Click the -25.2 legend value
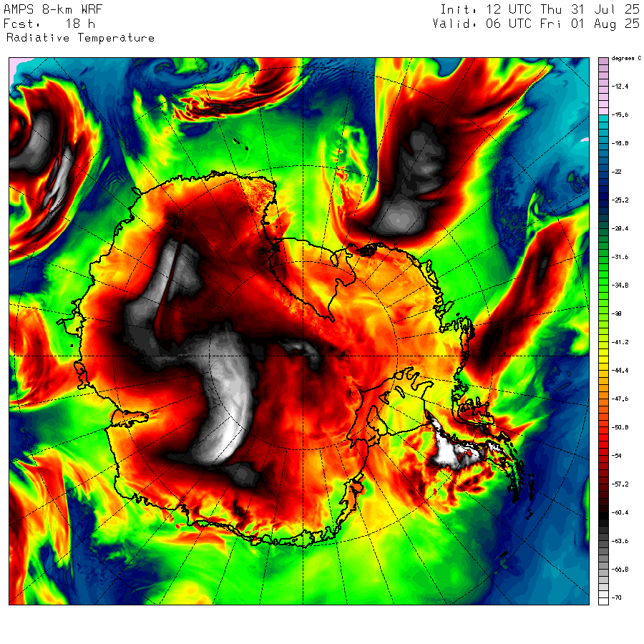Screen dimensions: 644x644 point(620,200)
